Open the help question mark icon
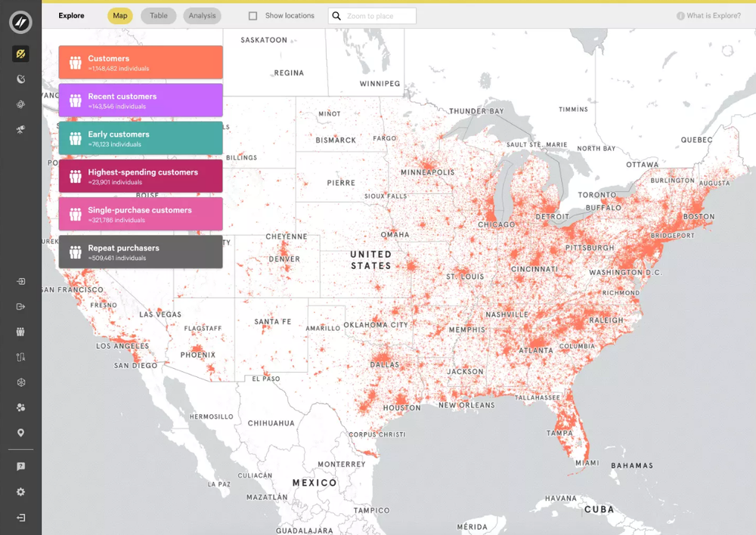This screenshot has width=756, height=535. click(20, 466)
